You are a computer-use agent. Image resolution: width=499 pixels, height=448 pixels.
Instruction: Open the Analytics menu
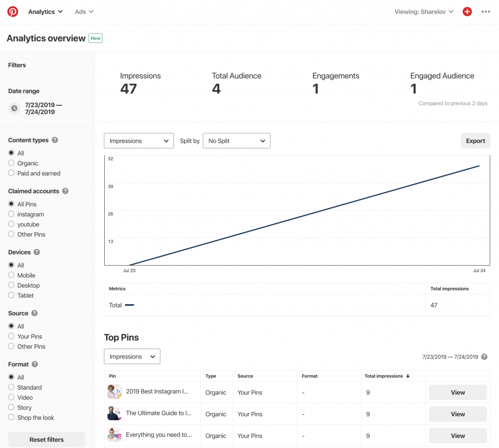click(x=45, y=11)
